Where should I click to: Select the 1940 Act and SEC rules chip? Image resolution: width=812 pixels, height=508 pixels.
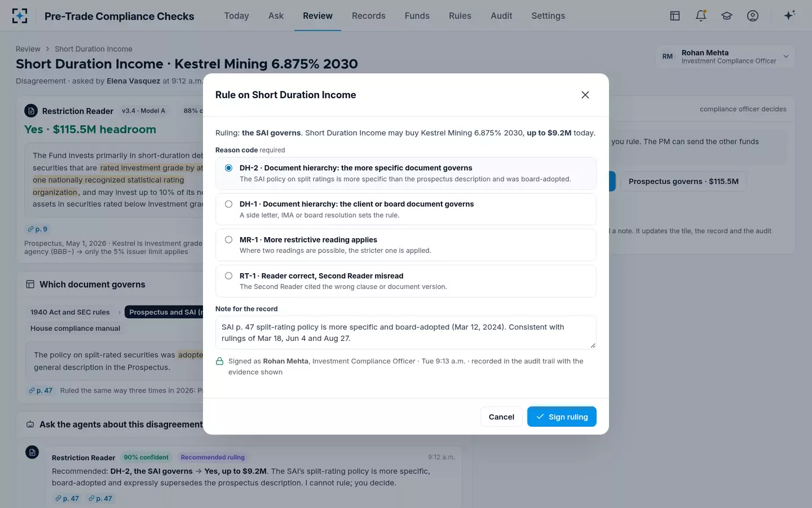coord(70,312)
